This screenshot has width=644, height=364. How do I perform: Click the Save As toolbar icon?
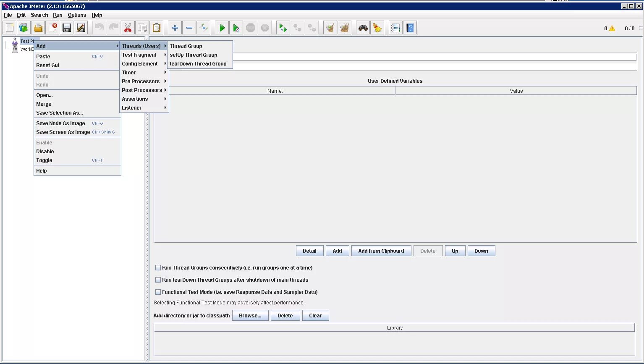[81, 28]
